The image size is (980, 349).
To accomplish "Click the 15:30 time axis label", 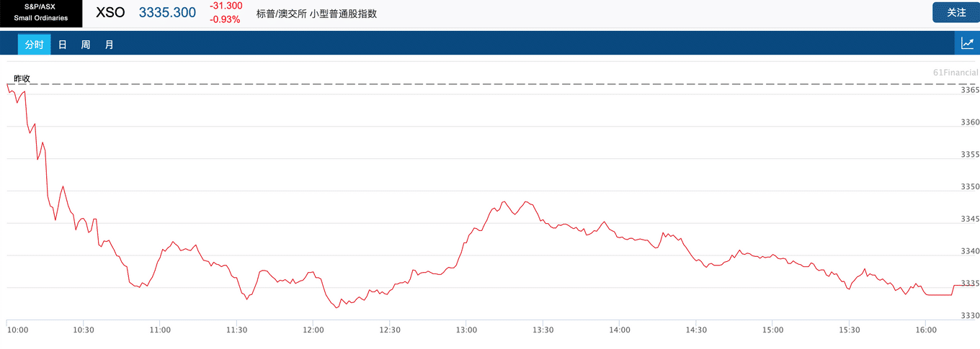I will tap(850, 330).
